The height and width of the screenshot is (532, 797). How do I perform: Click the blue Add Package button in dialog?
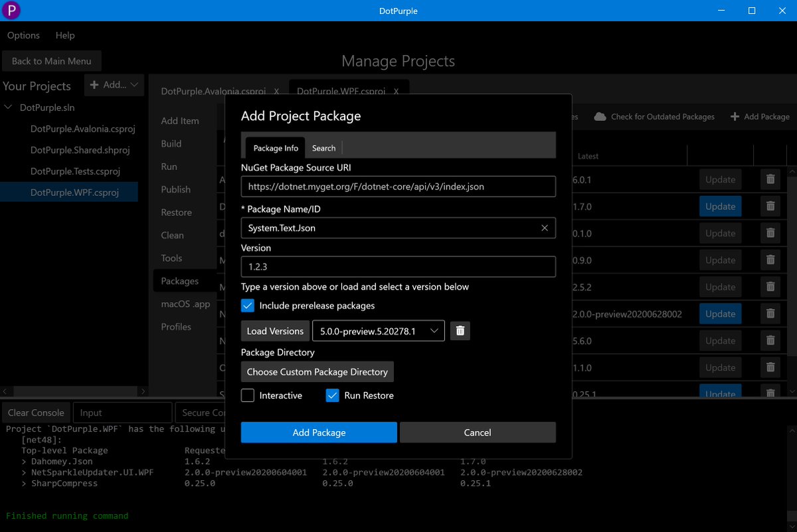pos(319,432)
